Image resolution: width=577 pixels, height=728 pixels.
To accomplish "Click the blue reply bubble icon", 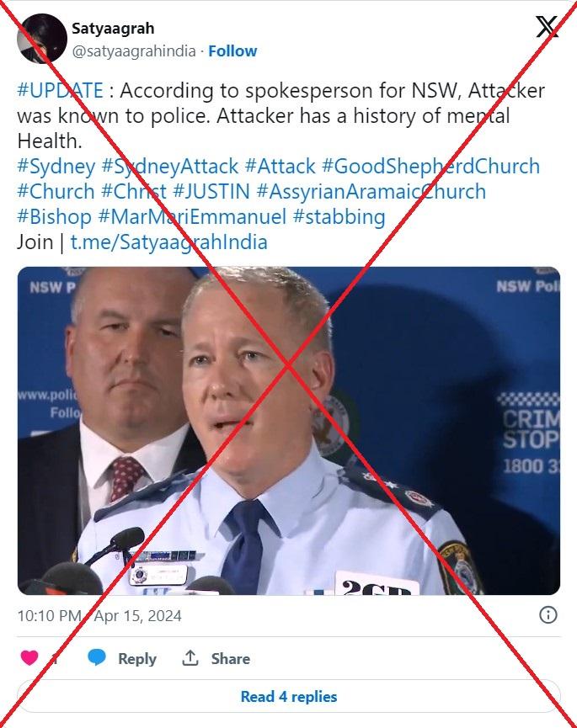I will tap(97, 657).
